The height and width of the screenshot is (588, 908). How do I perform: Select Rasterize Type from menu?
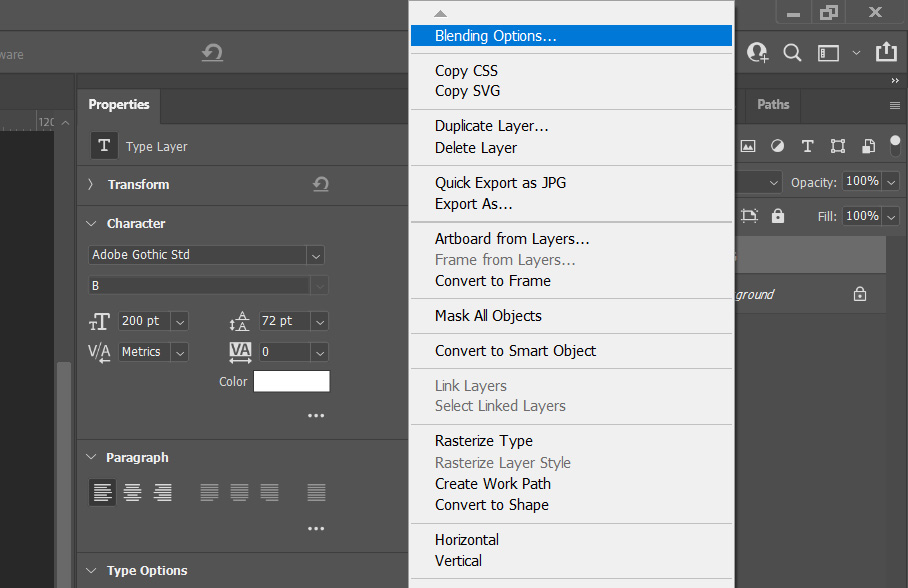pos(484,441)
